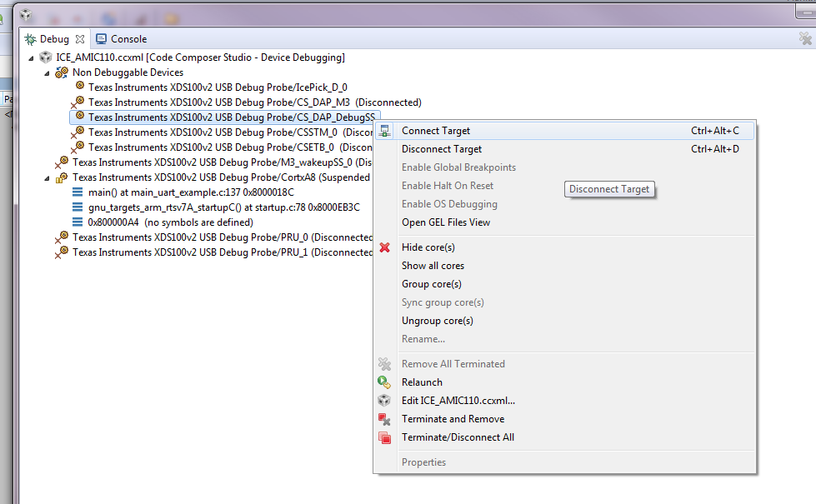This screenshot has width=816, height=504.
Task: Select CSETB_0 debug probe row
Action: pos(230,147)
